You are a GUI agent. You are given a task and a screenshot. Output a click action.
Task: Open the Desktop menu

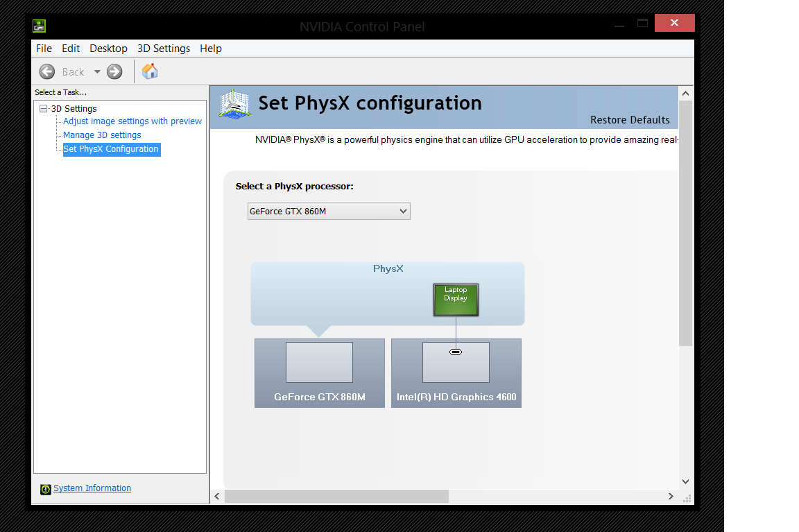108,49
